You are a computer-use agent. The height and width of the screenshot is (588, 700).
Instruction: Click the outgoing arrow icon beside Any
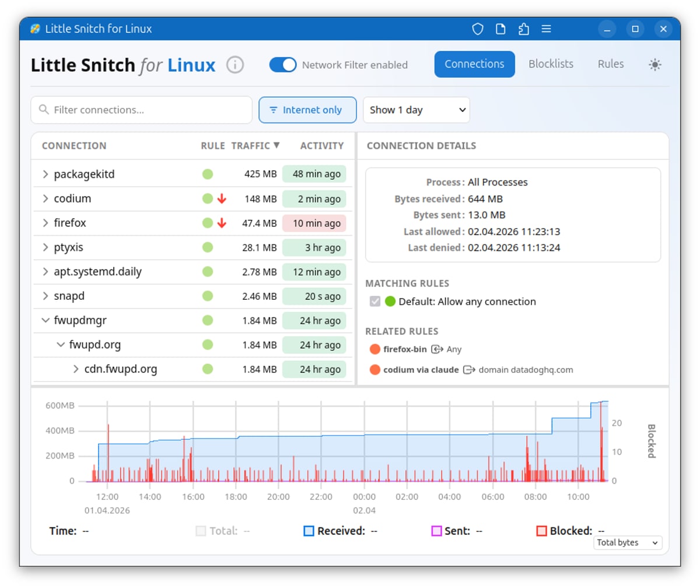tap(437, 349)
